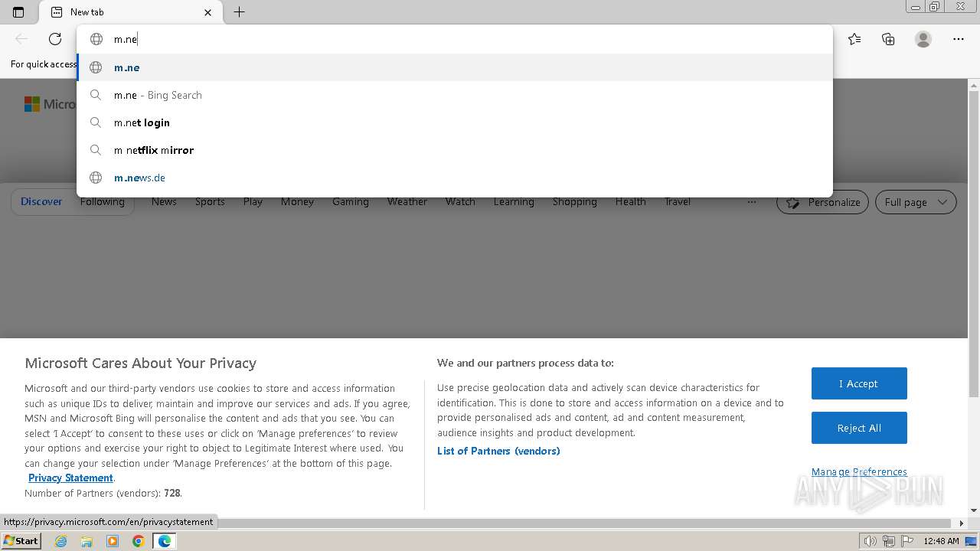Open the Watch category
Viewport: 980px width, 551px height.
coord(460,202)
